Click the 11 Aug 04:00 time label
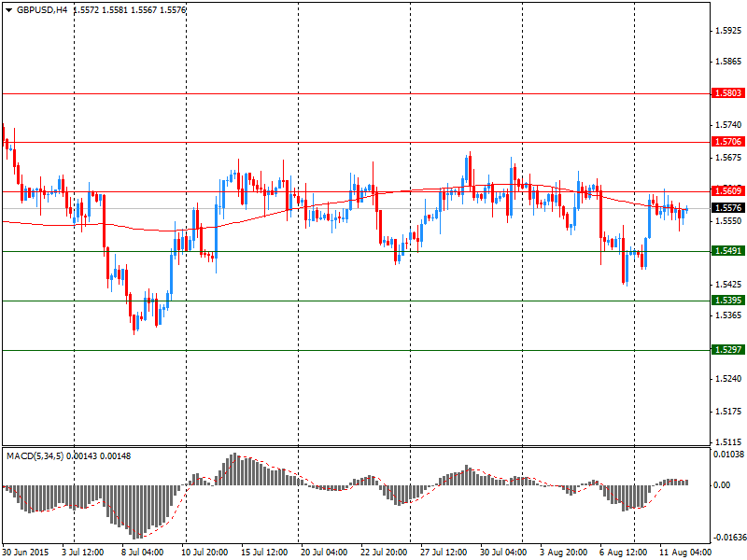 [x=684, y=553]
